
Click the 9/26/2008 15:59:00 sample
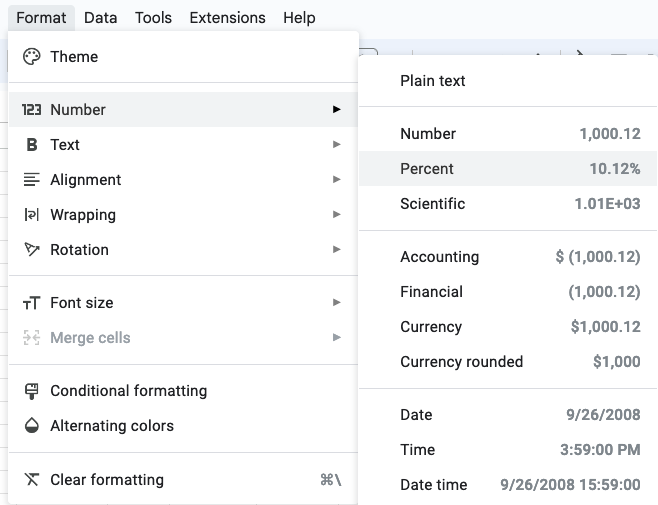point(570,485)
